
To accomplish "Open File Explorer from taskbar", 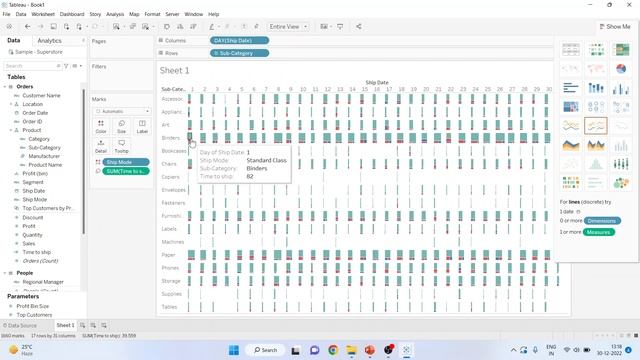I will pyautogui.click(x=351, y=350).
